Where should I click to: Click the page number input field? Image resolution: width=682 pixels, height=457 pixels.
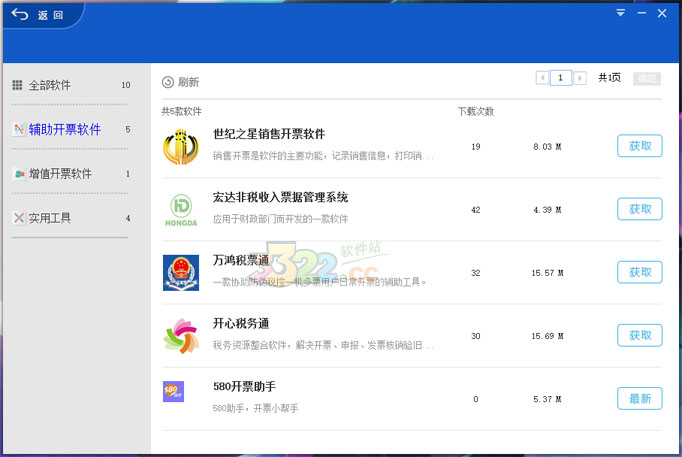coord(561,78)
